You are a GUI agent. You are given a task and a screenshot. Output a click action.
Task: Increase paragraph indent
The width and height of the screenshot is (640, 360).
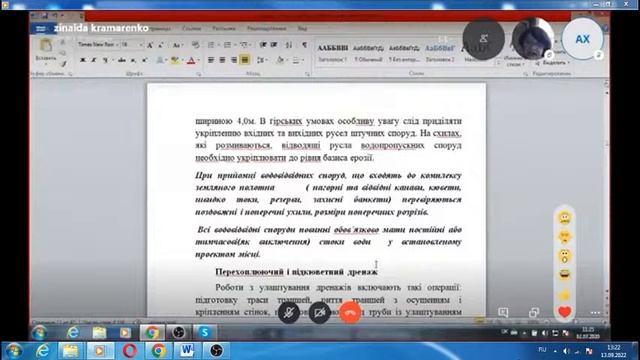tap(274, 45)
